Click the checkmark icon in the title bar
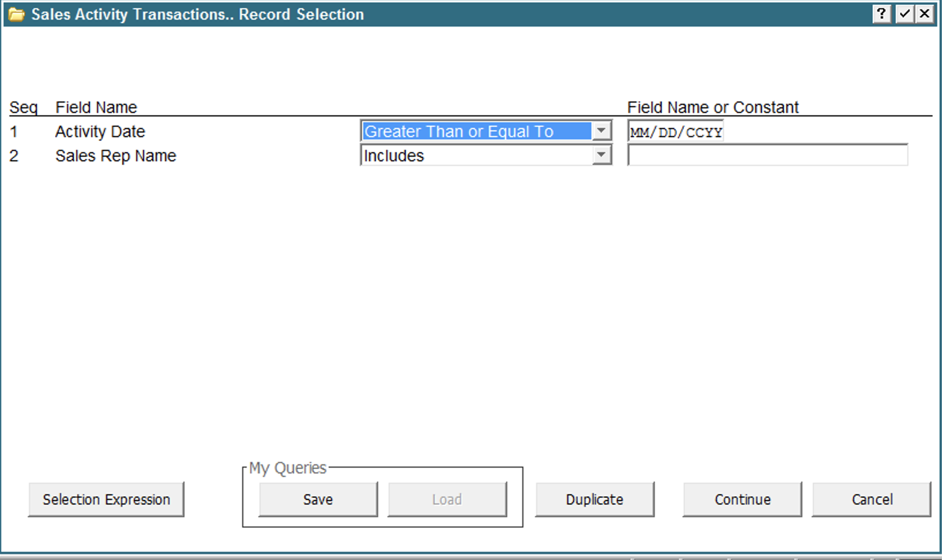 pyautogui.click(x=904, y=14)
